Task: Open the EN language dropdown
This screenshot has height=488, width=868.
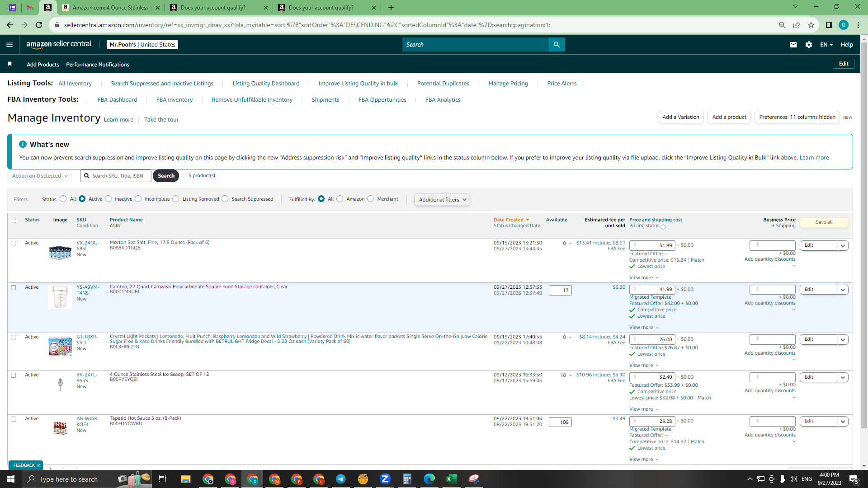Action: [826, 45]
